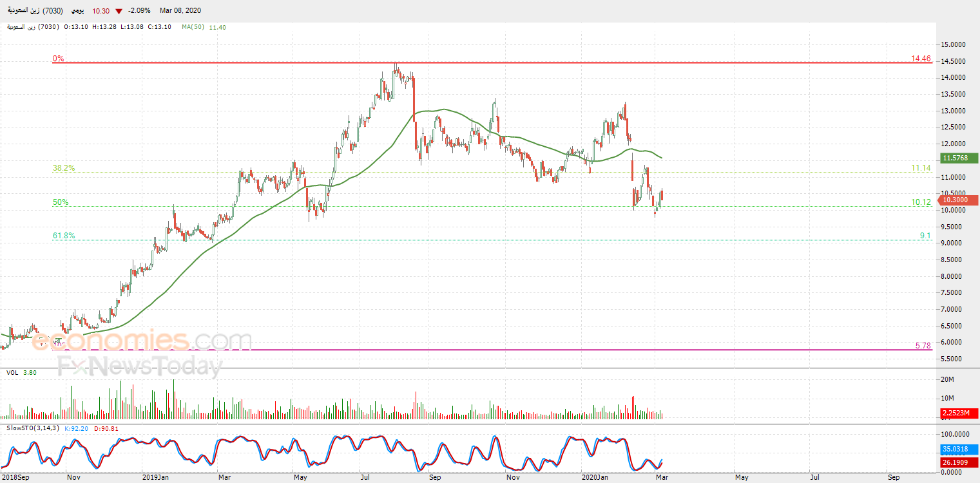Click the 20M volume axis label
The height and width of the screenshot is (483, 980).
[x=948, y=380]
